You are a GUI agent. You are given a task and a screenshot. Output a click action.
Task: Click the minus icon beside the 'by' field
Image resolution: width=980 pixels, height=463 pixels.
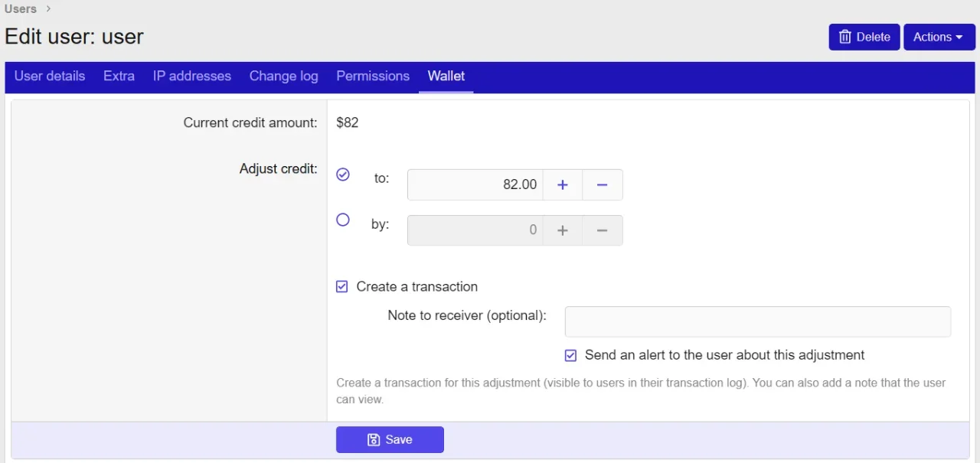602,230
